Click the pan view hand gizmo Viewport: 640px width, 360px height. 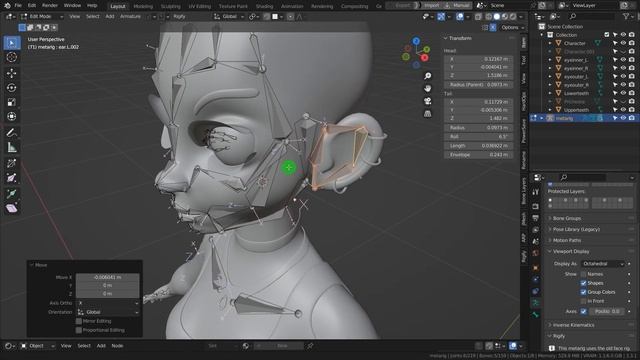pyautogui.click(x=427, y=88)
